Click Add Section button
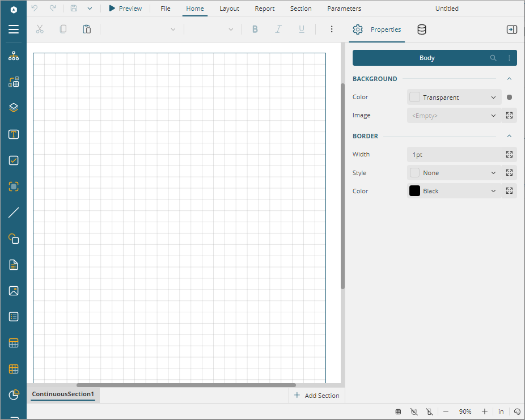This screenshot has height=420, width=525. tap(316, 396)
